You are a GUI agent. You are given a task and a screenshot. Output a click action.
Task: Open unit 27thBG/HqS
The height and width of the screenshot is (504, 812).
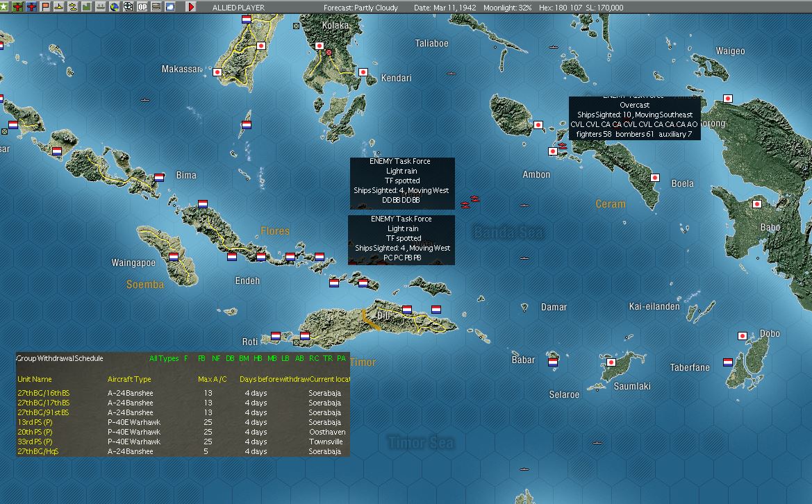click(x=38, y=452)
